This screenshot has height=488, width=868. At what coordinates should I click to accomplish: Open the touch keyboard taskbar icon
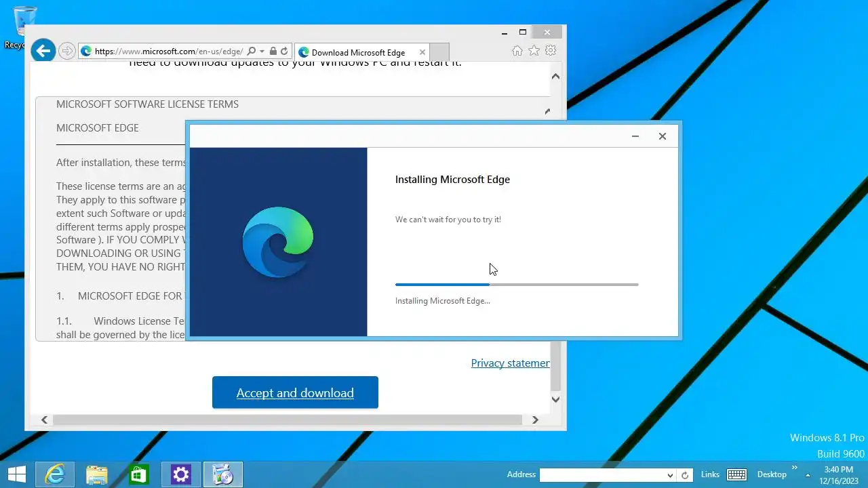point(736,474)
